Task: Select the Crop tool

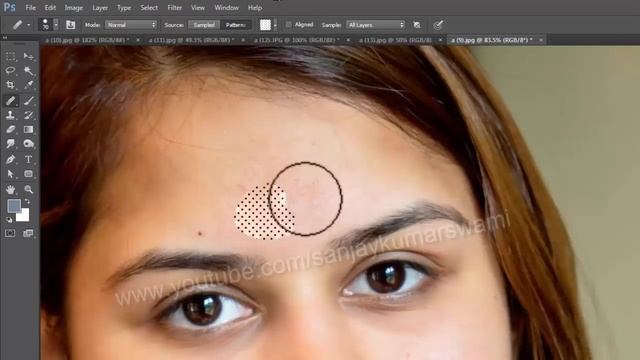Action: (x=11, y=85)
